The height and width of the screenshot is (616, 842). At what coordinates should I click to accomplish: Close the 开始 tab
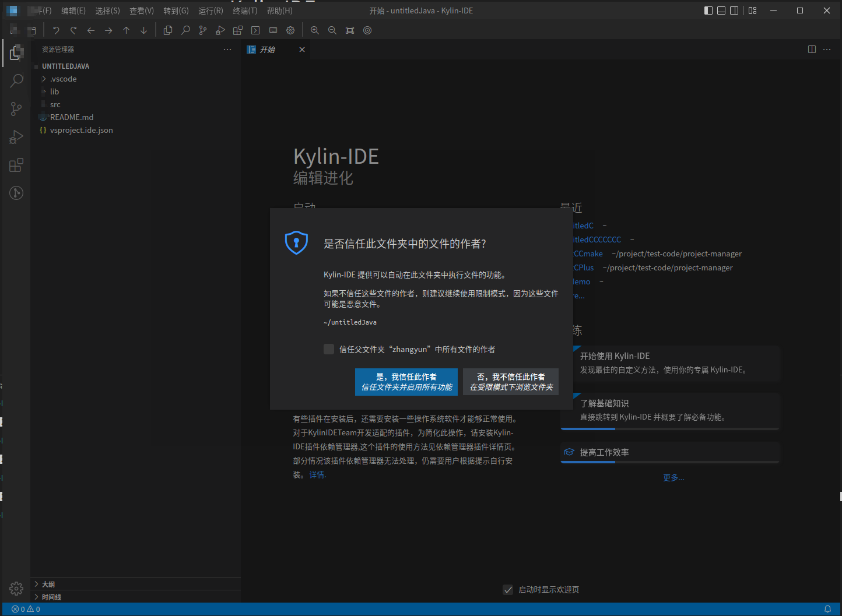pos(302,50)
